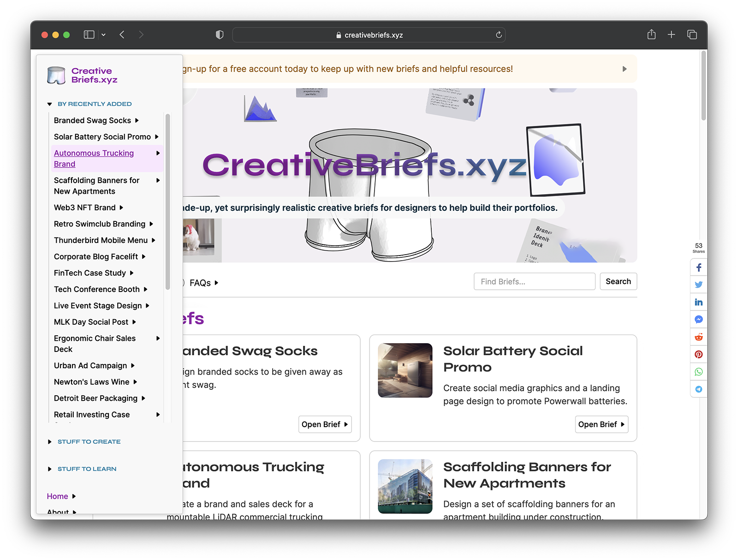Open the sidebar options chevron in toolbar
This screenshot has width=738, height=560.
point(103,35)
